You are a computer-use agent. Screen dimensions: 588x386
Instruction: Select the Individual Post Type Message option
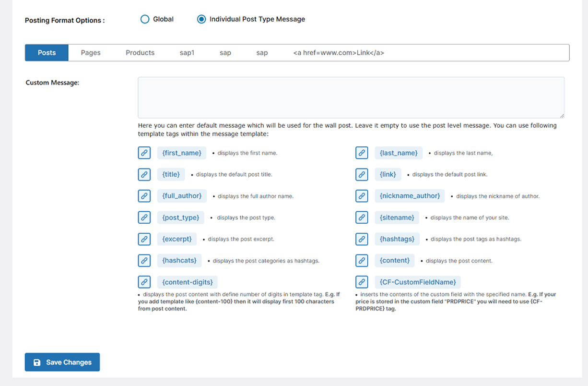click(x=201, y=19)
